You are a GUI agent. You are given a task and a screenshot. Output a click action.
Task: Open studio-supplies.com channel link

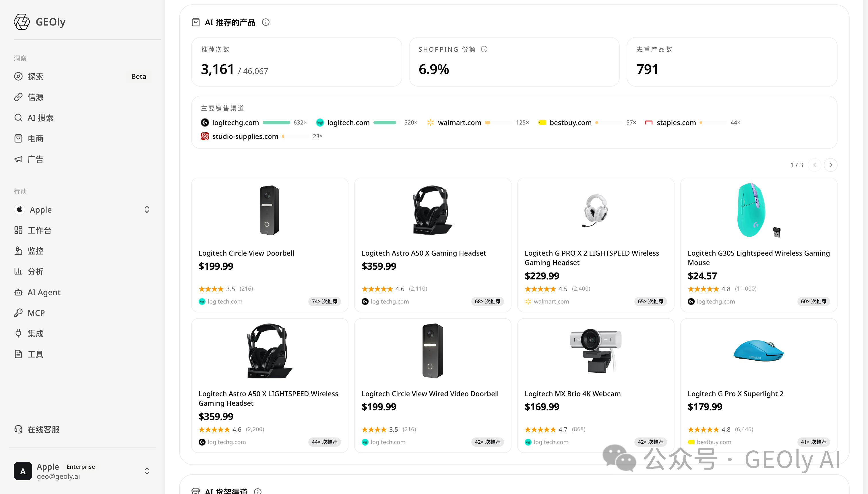pos(245,136)
